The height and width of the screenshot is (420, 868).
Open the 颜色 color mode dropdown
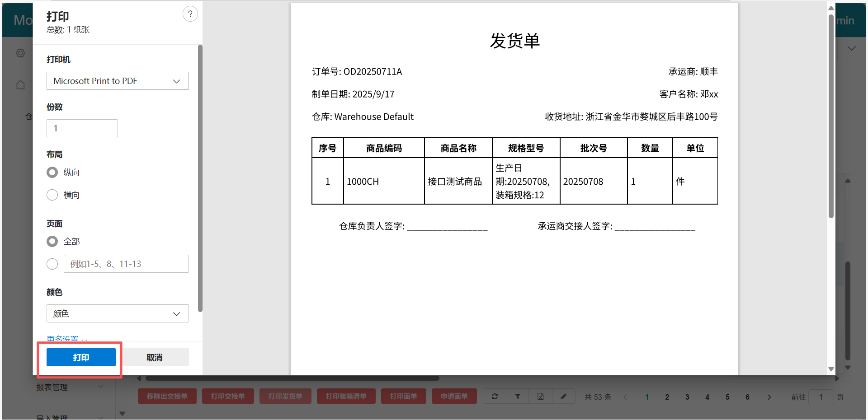[x=117, y=313]
